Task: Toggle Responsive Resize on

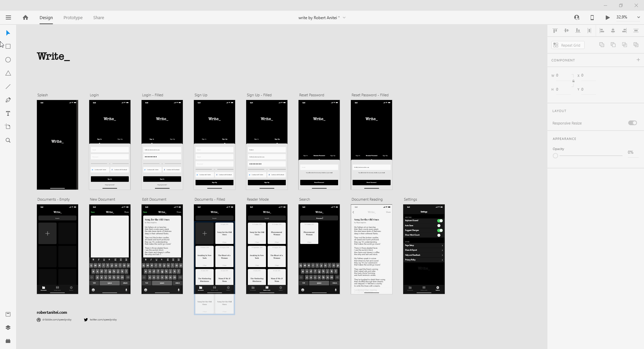Action: click(x=633, y=123)
